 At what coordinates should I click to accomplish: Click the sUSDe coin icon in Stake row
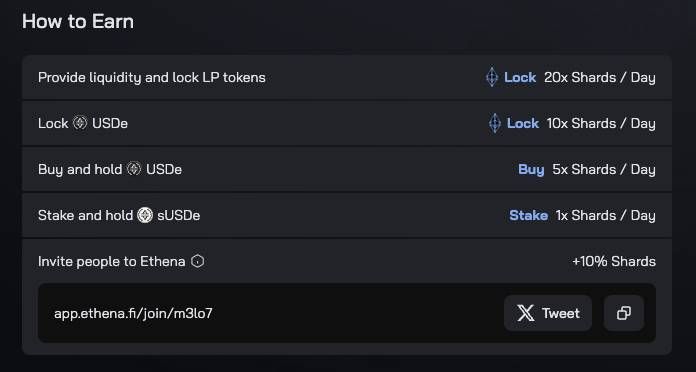click(x=145, y=215)
